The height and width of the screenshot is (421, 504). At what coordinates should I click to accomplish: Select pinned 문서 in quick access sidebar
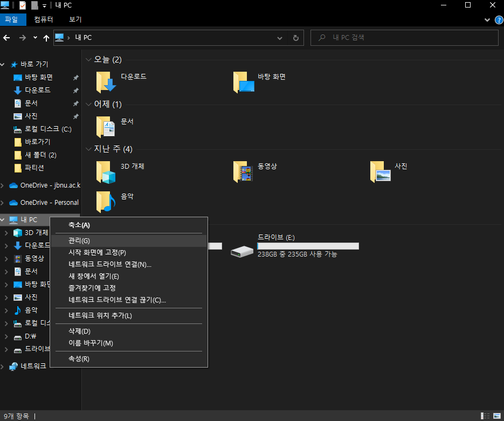[x=31, y=103]
